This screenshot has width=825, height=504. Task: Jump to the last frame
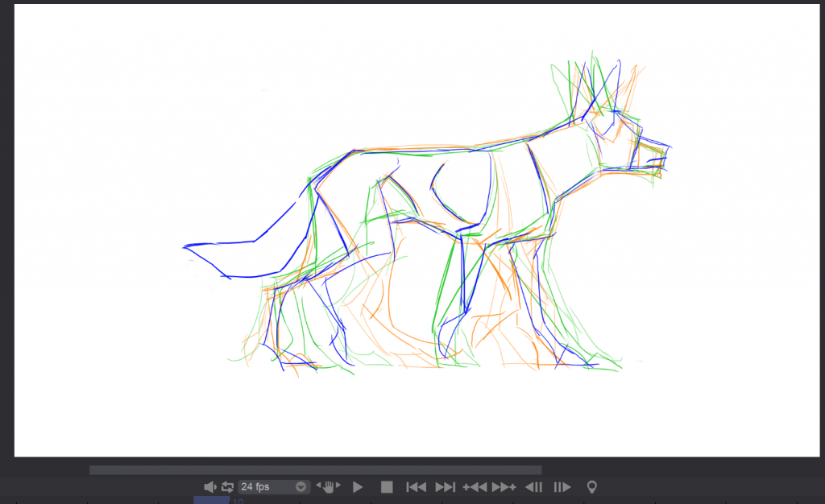[x=445, y=487]
